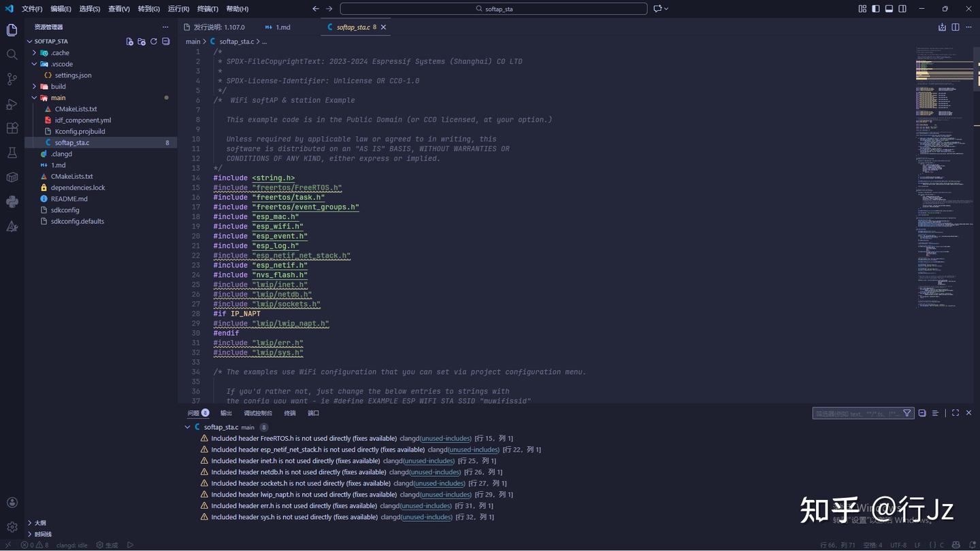
Task: Expand the build folder
Action: click(x=101, y=86)
